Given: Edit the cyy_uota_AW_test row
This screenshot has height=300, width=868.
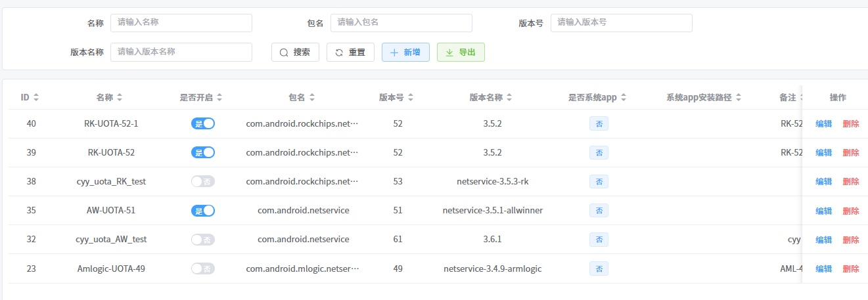Looking at the screenshot, I should coord(824,240).
